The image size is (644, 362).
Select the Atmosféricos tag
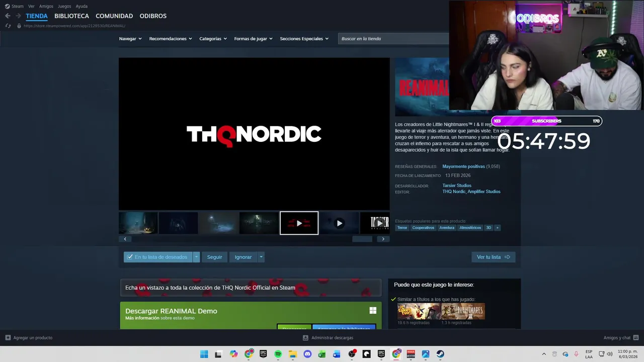[x=470, y=228]
